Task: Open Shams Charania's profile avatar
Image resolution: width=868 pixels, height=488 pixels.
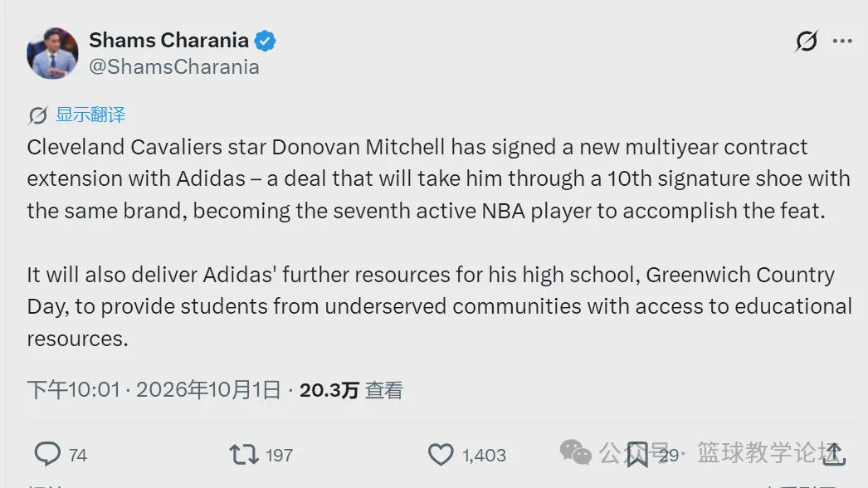Action: tap(52, 53)
